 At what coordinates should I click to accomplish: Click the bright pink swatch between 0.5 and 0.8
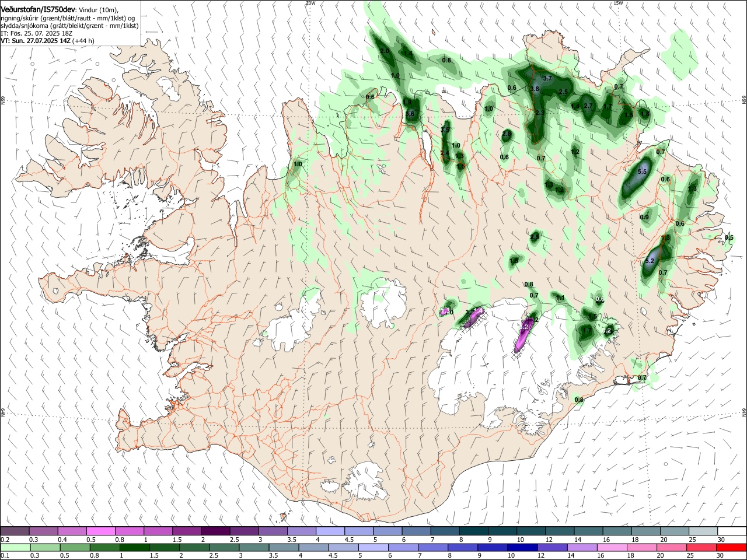pyautogui.click(x=100, y=531)
